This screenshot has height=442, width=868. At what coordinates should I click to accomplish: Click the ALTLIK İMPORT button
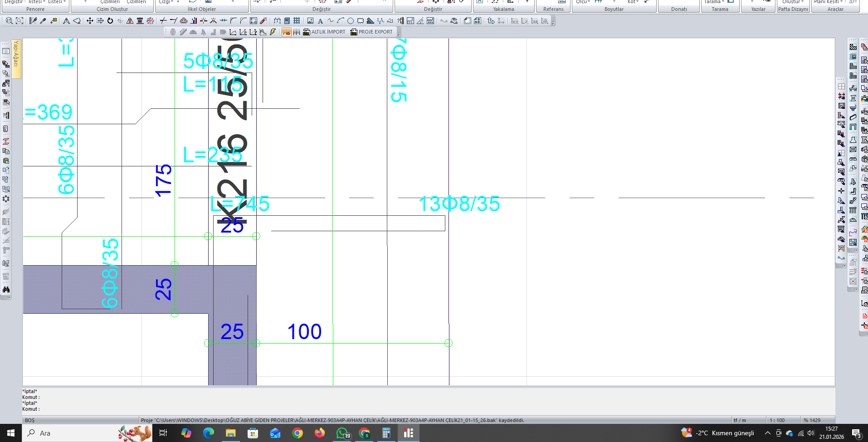click(x=324, y=32)
